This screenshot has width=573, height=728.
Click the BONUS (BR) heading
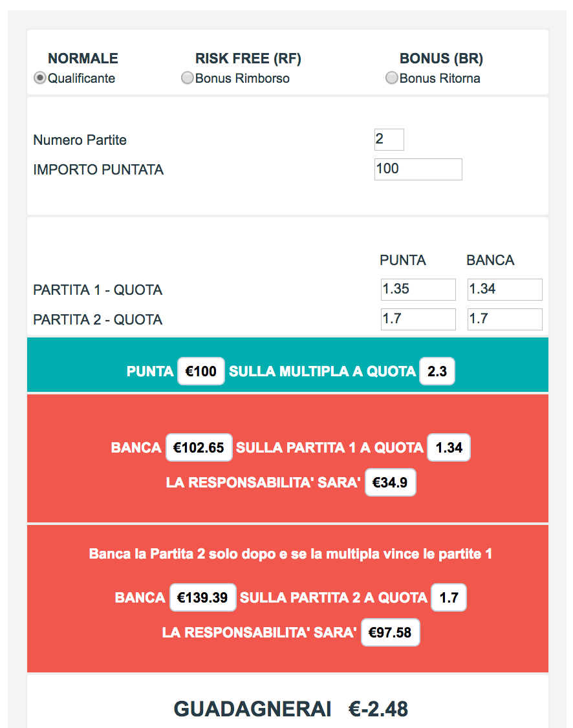[441, 58]
